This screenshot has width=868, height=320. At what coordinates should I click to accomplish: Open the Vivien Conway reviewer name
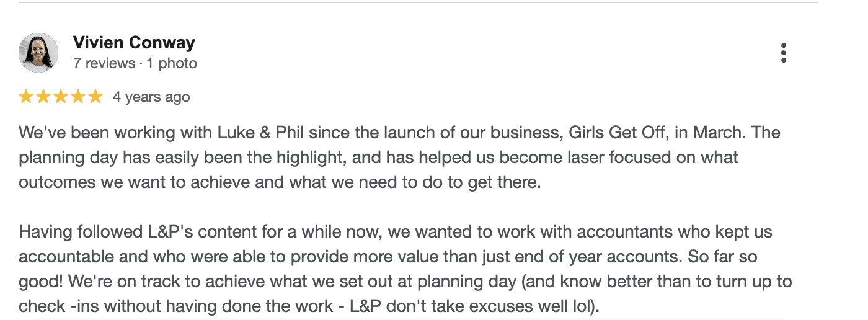[134, 43]
